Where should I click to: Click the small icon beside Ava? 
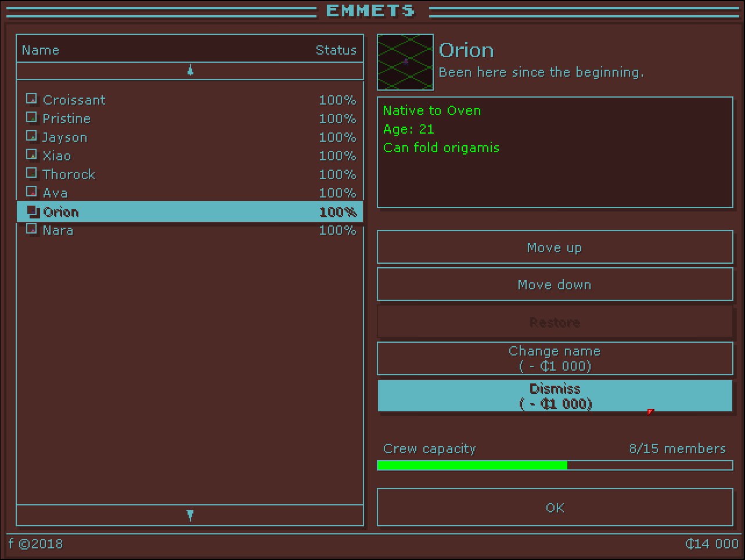point(31,192)
